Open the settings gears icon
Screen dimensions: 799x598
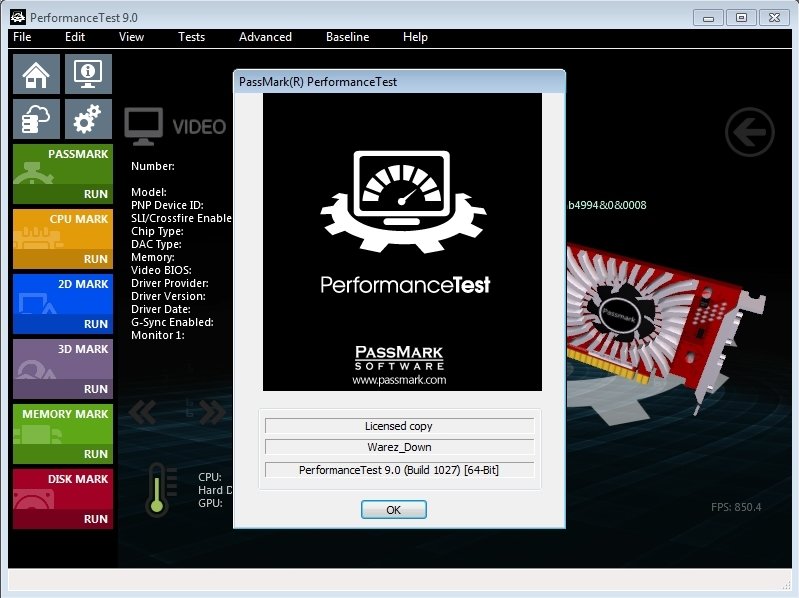click(x=88, y=120)
